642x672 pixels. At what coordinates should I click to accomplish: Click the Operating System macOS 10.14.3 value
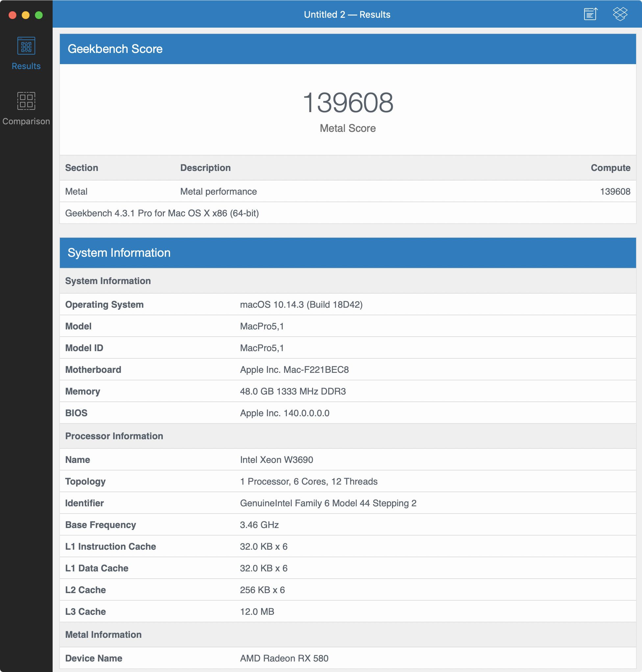(301, 304)
